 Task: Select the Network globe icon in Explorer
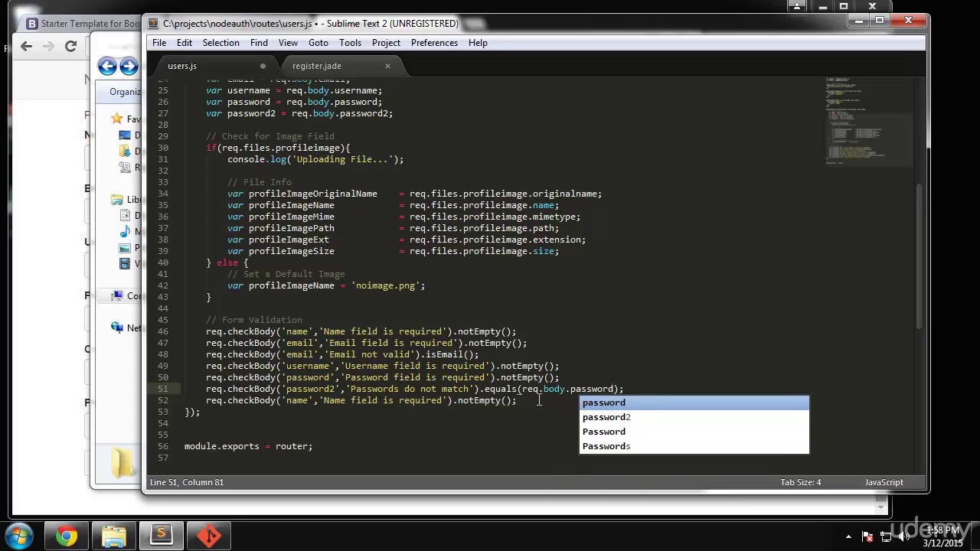pos(117,328)
